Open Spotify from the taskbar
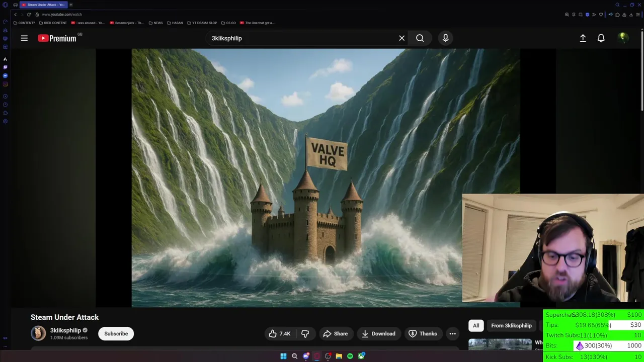This screenshot has width=644, height=362. (350, 356)
